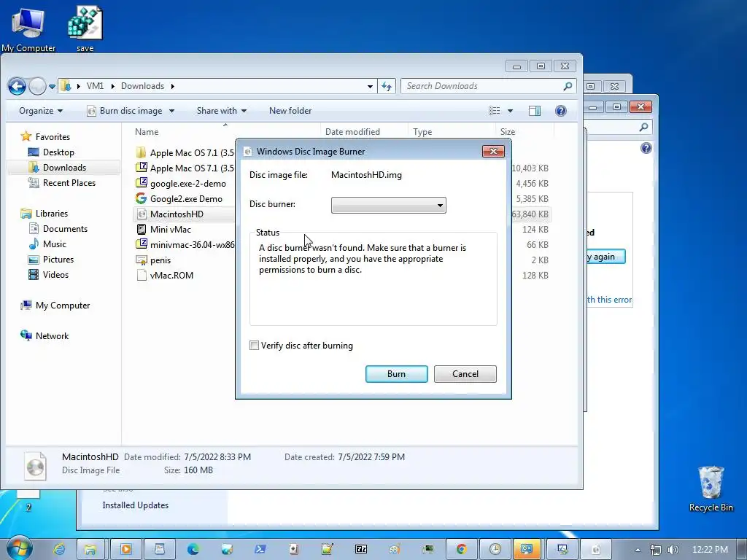Select minivmac-36.04 archive file
747x560 pixels.
(x=185, y=245)
